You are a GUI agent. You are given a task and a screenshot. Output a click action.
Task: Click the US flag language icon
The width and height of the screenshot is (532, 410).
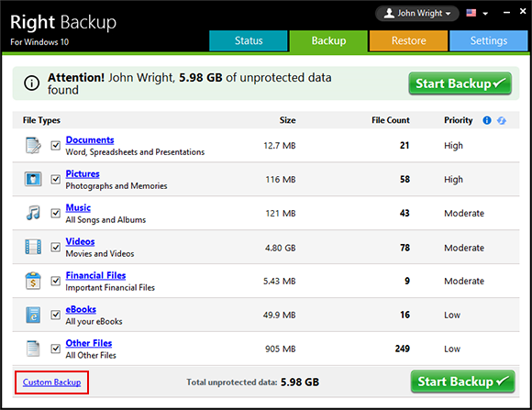[471, 13]
